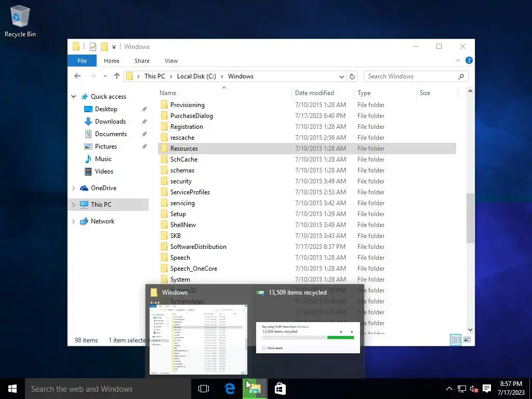This screenshot has width=532, height=399.
Task: Open the Recycle Bin desktop icon
Action: (20, 21)
